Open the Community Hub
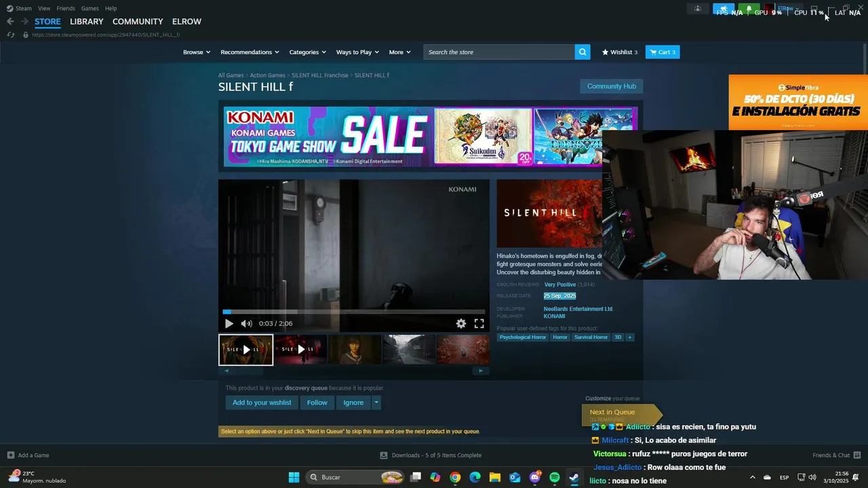The height and width of the screenshot is (488, 868). click(x=612, y=86)
